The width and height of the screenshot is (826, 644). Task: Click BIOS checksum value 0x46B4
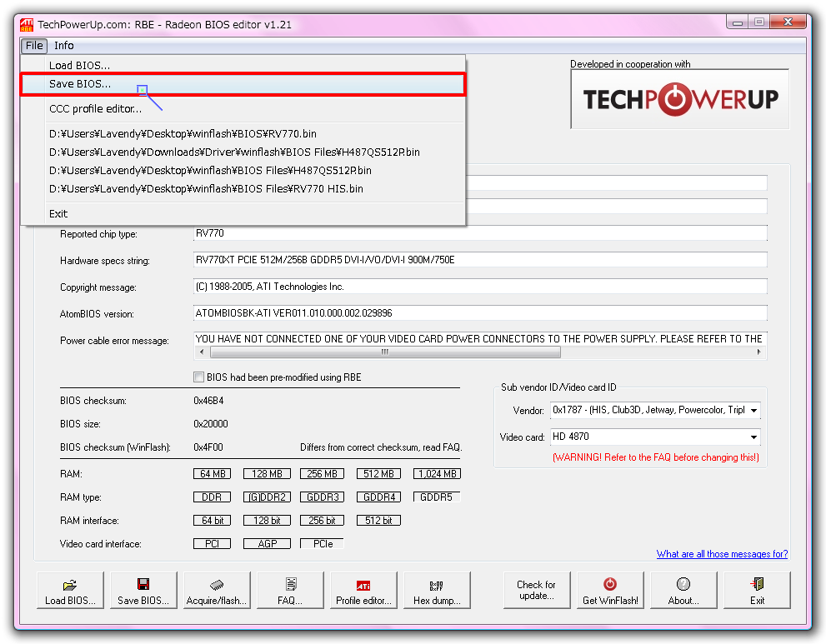pyautogui.click(x=208, y=401)
